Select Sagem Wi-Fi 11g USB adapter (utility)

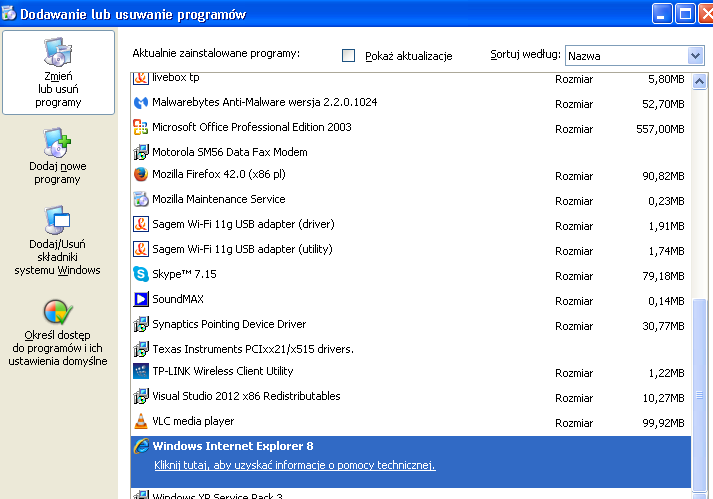click(x=411, y=250)
